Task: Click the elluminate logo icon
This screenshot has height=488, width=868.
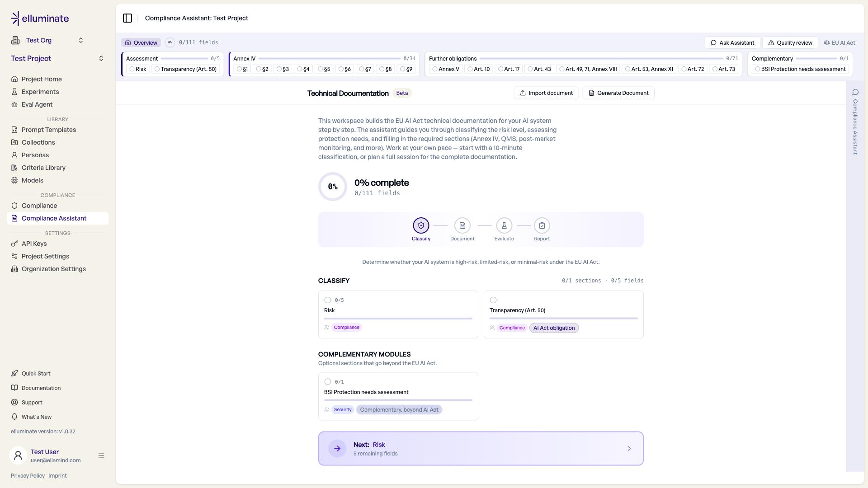Action: pyautogui.click(x=15, y=18)
